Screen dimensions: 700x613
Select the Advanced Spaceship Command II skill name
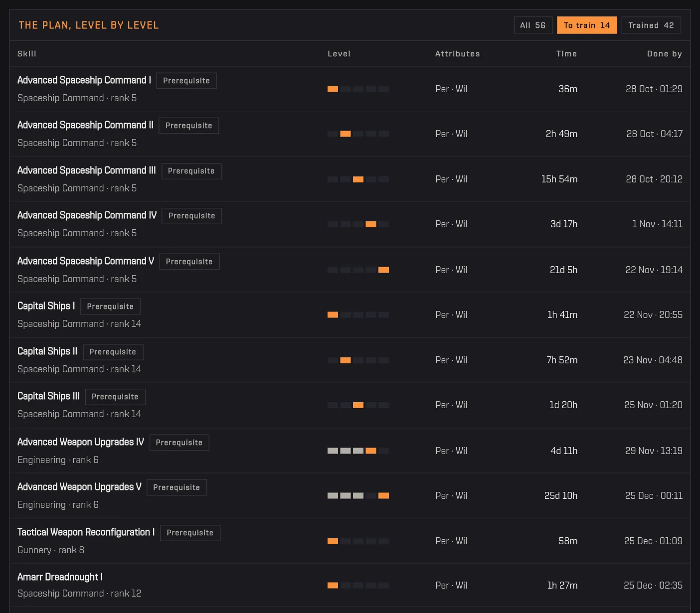click(86, 125)
